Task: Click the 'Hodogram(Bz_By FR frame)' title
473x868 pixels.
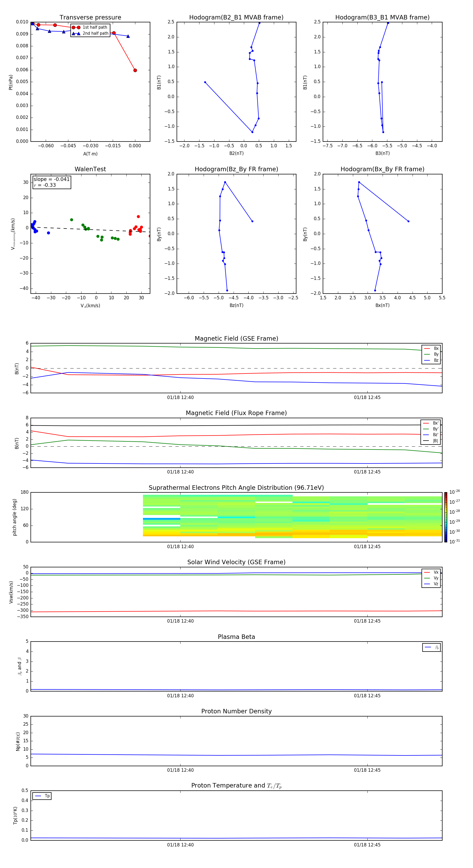Action: (x=236, y=169)
